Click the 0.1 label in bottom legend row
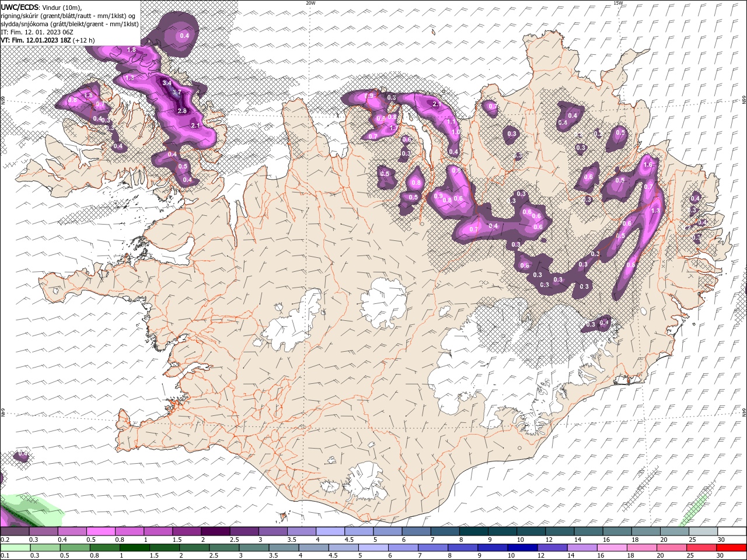 [5, 556]
